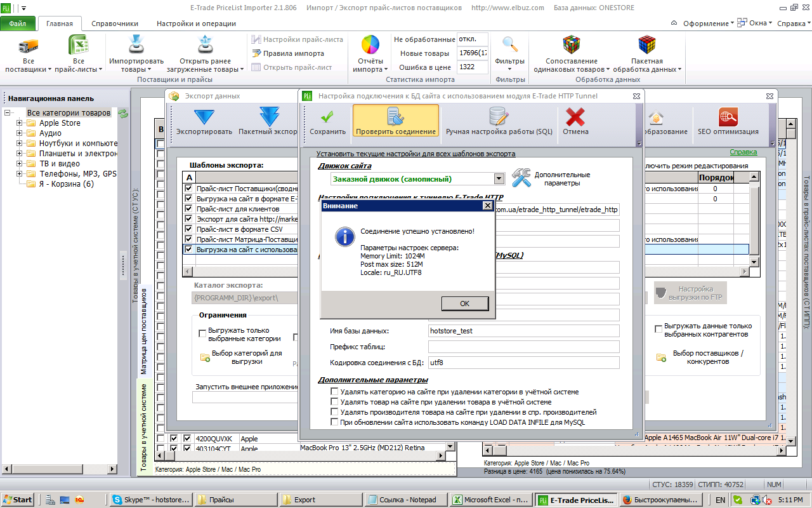Click the Префикс таблиц input field
Viewport: 812px width, 508px height.
tap(523, 347)
